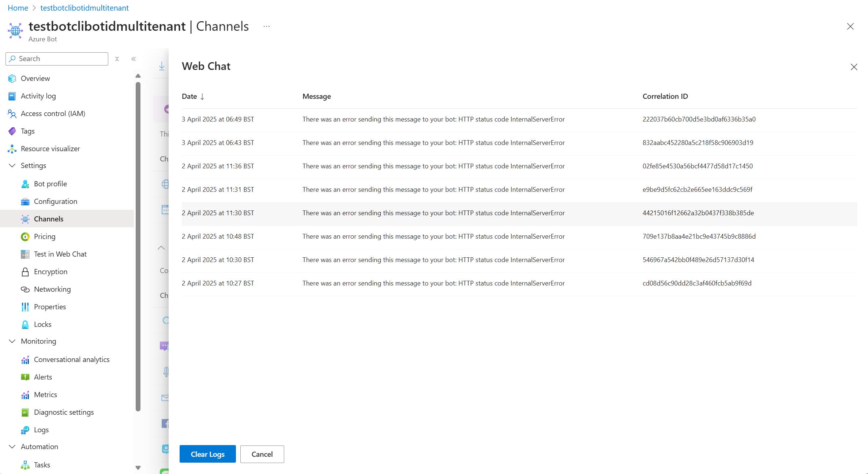
Task: Click the download arrow icon
Action: [x=162, y=66]
